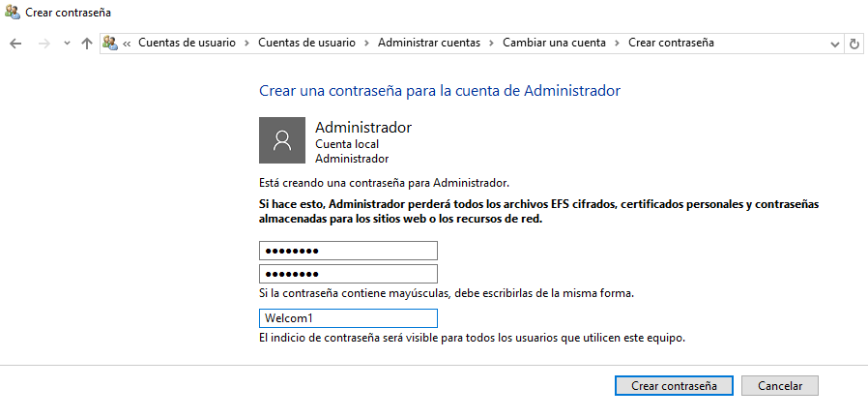Focus the confirm password field
Viewport: 868px width, 418px height.
point(348,274)
